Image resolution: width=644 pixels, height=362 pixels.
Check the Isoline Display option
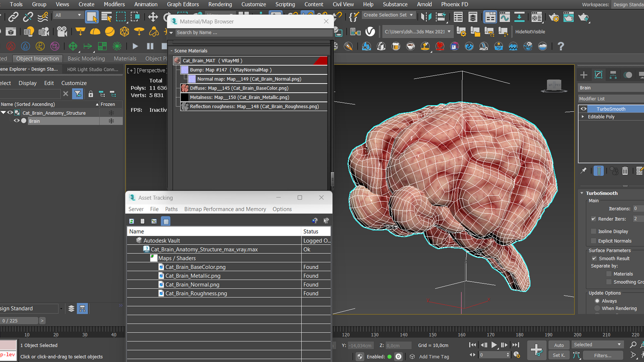pyautogui.click(x=593, y=231)
